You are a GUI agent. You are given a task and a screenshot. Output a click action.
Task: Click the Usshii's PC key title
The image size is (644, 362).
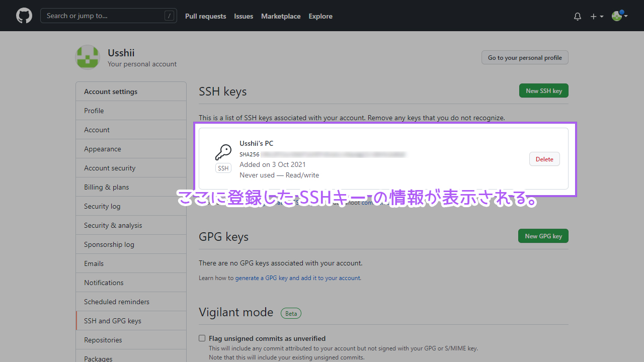click(x=256, y=143)
